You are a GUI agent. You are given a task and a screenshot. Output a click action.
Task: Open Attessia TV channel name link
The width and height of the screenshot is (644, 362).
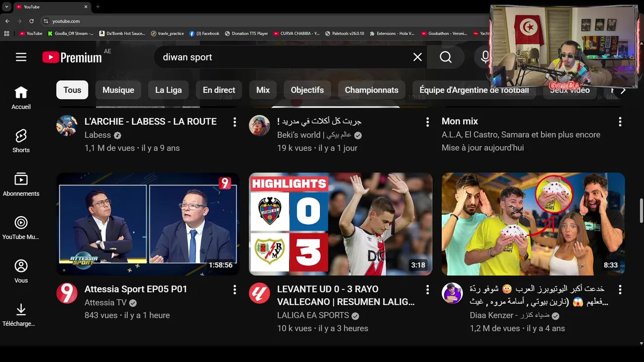(x=106, y=303)
